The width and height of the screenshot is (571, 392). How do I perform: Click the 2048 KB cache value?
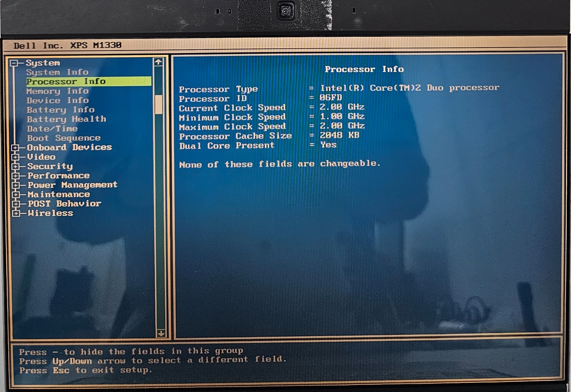339,135
